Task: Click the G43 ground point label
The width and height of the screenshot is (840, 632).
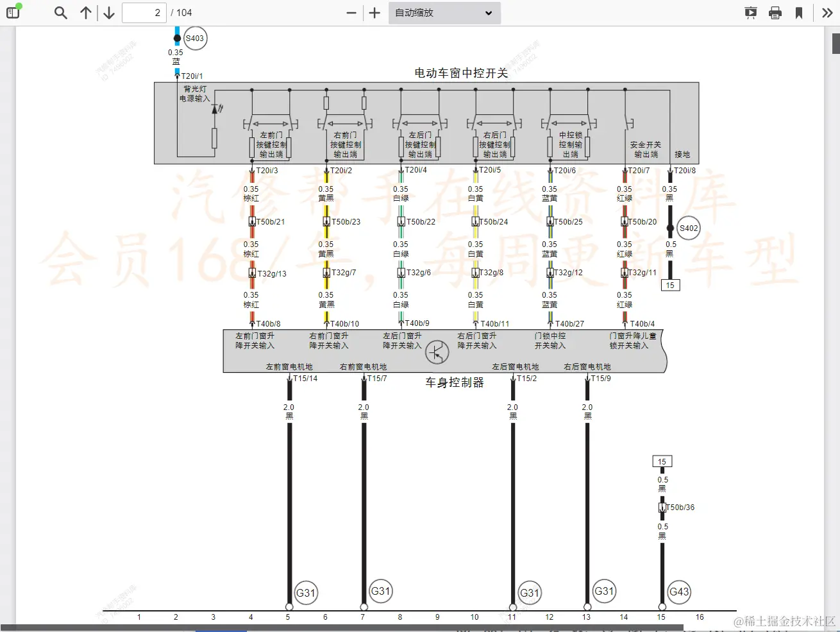Action: point(679,592)
